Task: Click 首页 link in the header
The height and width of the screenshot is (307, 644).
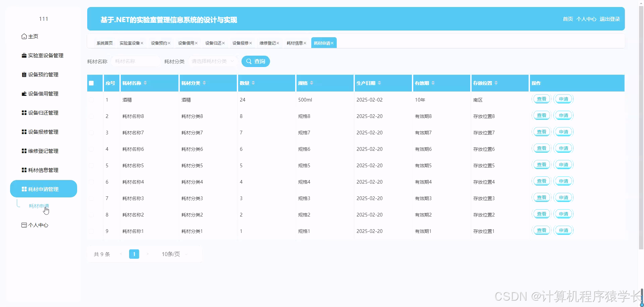Action: 568,19
